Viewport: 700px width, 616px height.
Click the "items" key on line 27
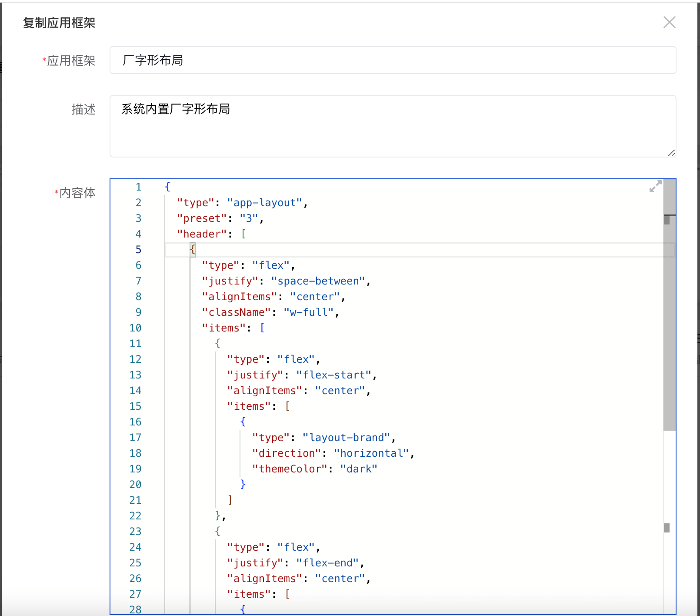(249, 594)
